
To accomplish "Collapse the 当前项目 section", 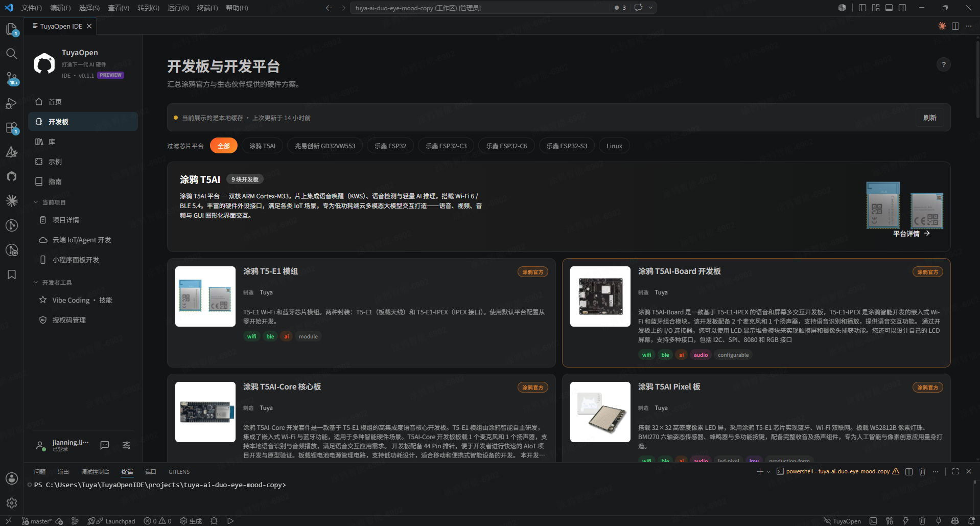I will click(x=50, y=202).
